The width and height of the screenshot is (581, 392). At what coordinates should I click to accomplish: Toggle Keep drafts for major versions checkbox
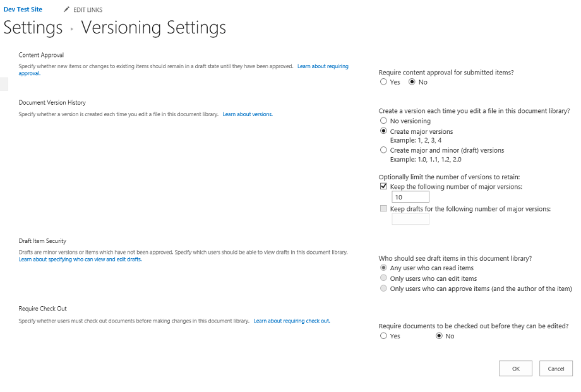click(x=383, y=209)
